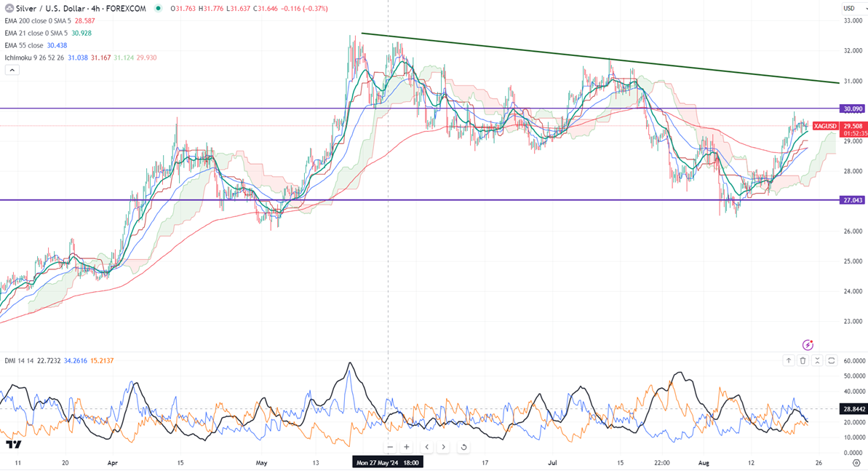The height and width of the screenshot is (471, 868).
Task: Click the DMI value 34.2616
Action: coord(76,361)
